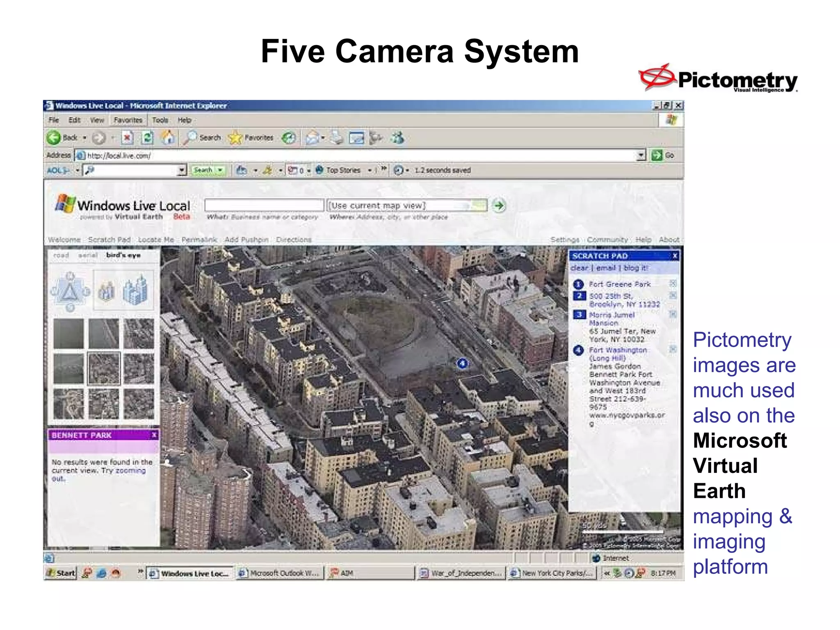Stop page loading with red X icon
This screenshot has height=630, width=840.
coord(127,138)
